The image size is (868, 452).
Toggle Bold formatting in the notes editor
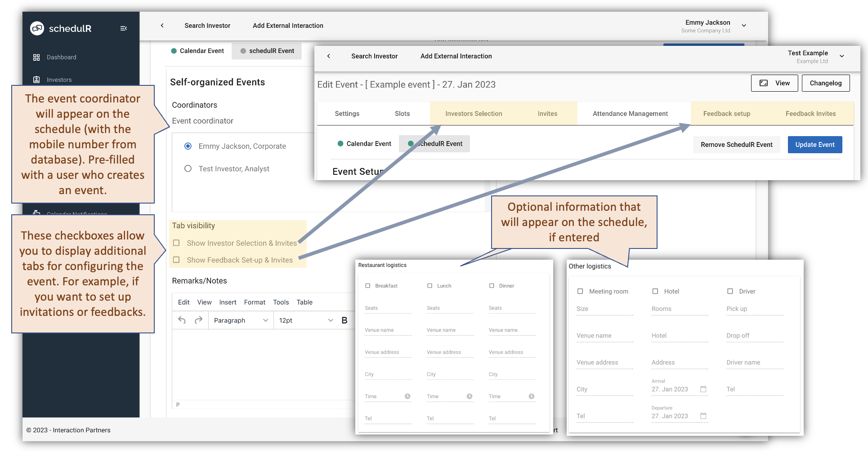pyautogui.click(x=344, y=320)
